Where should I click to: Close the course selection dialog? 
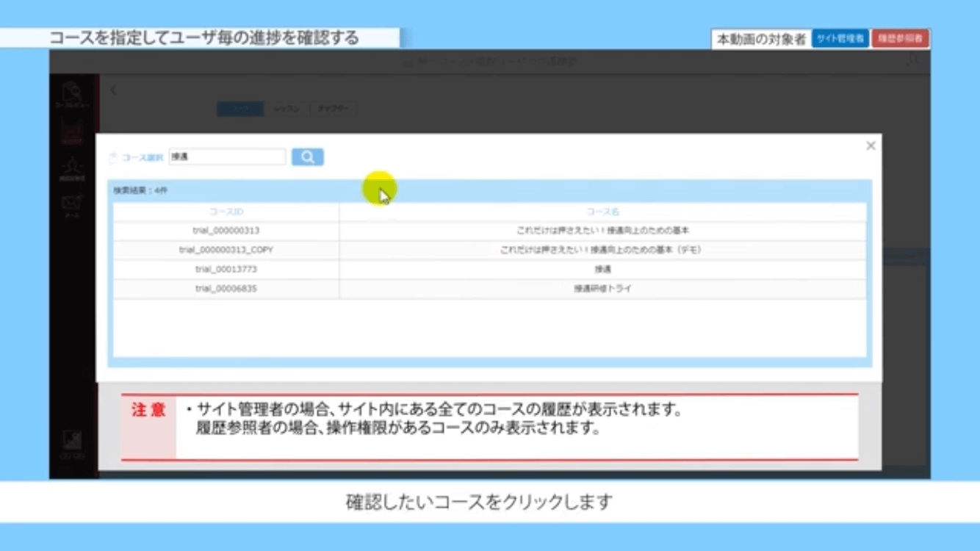(871, 145)
